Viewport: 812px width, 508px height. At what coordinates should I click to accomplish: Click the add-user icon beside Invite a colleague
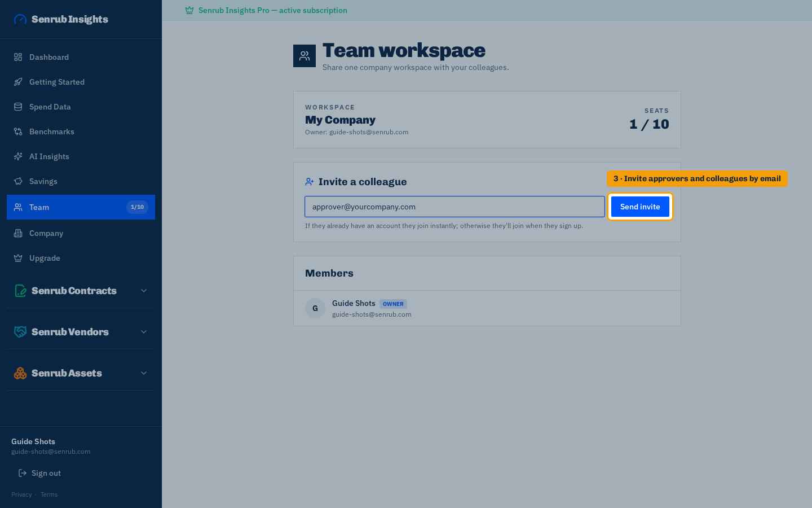[x=310, y=182]
